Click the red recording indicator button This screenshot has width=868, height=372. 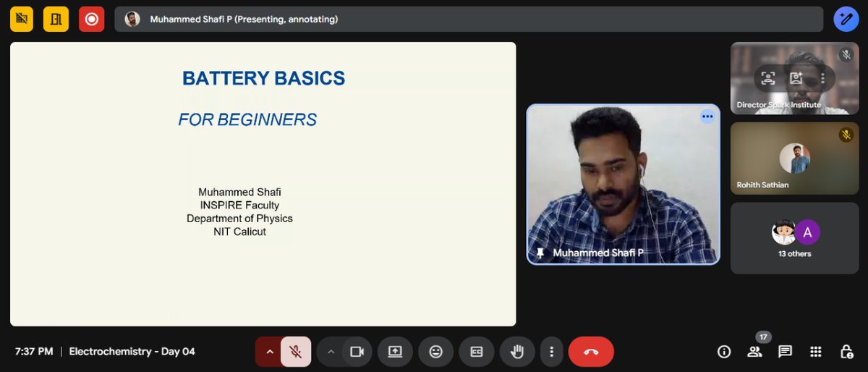[x=91, y=20]
